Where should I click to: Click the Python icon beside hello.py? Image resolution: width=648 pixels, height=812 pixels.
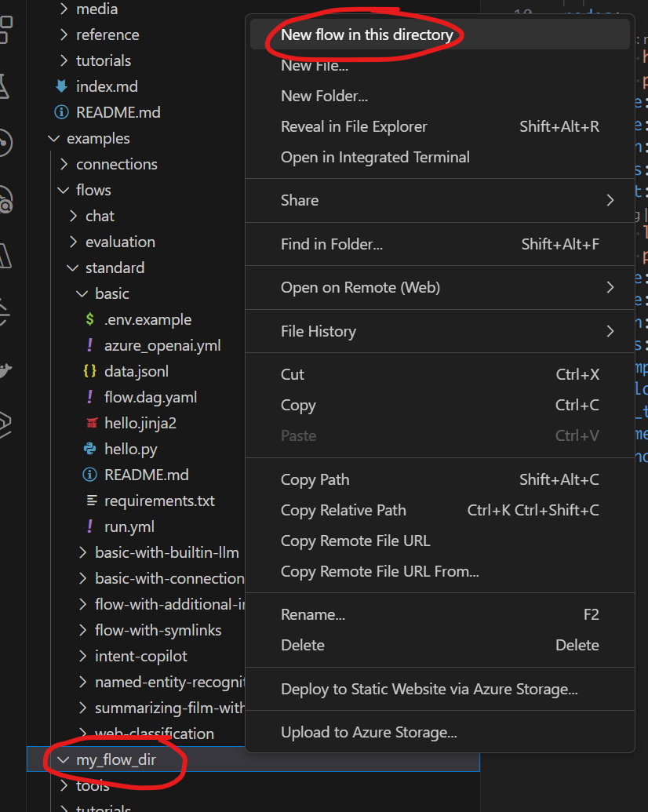pyautogui.click(x=89, y=449)
